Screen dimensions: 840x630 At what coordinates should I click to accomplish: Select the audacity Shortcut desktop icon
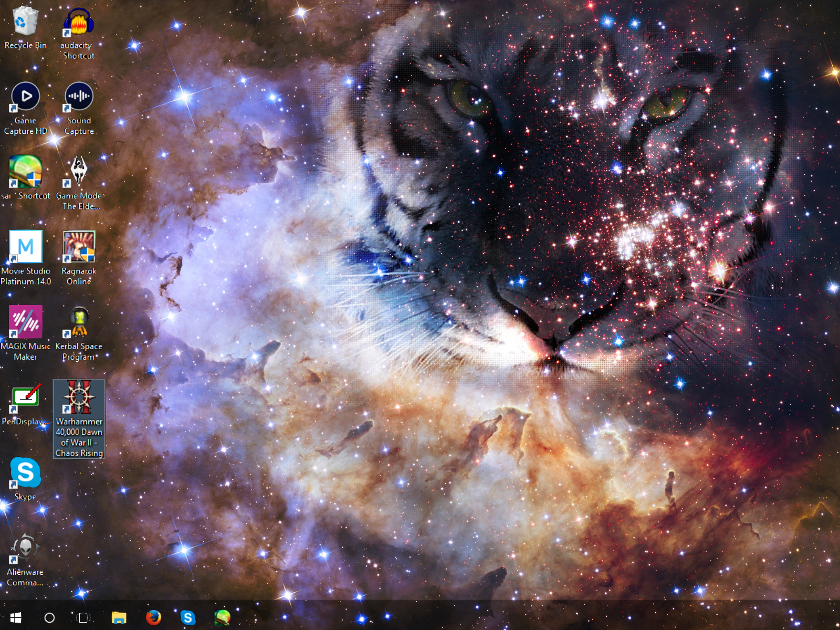(79, 23)
